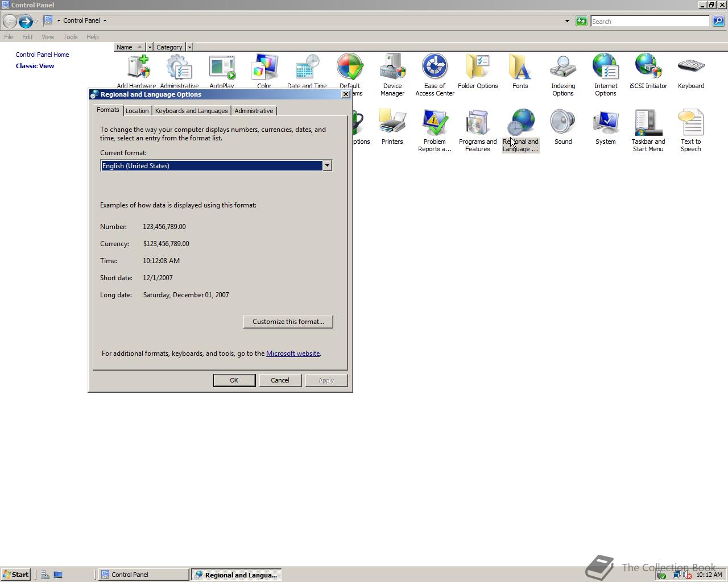Open the Printers icon
728x582 pixels.
click(x=392, y=127)
